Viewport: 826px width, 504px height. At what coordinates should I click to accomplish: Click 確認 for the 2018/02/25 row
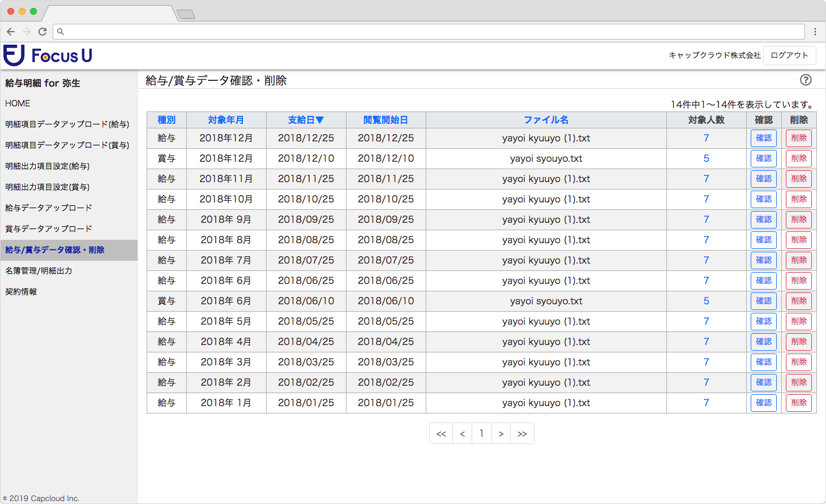pos(764,382)
